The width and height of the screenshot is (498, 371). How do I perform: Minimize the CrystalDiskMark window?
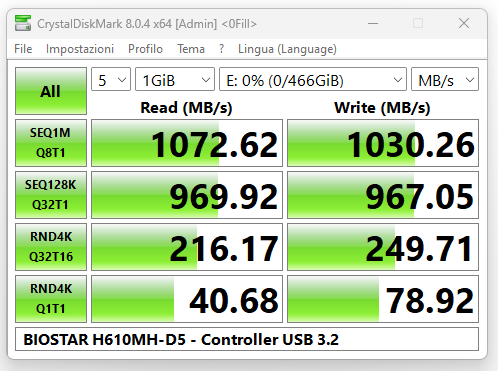373,23
